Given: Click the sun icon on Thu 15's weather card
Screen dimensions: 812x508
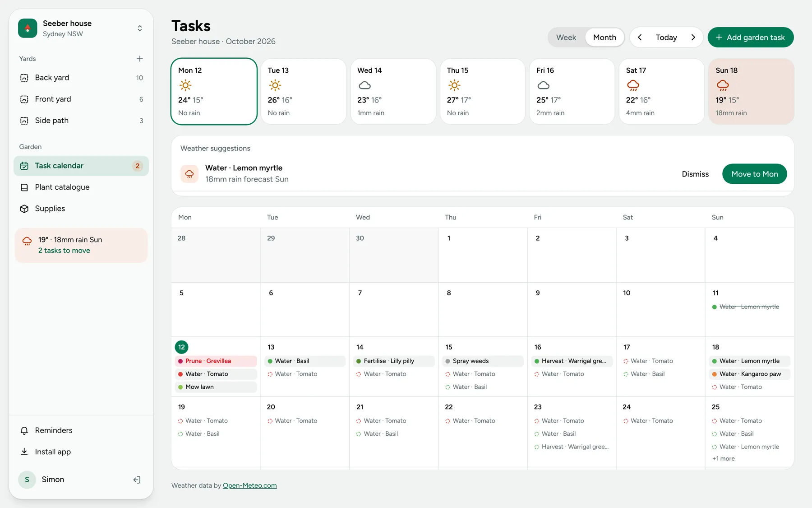Looking at the screenshot, I should [x=454, y=85].
